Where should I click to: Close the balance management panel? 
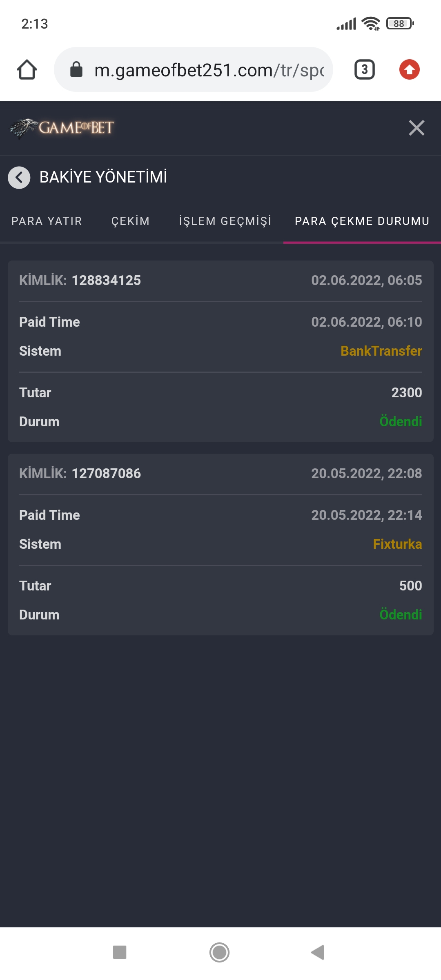click(416, 128)
